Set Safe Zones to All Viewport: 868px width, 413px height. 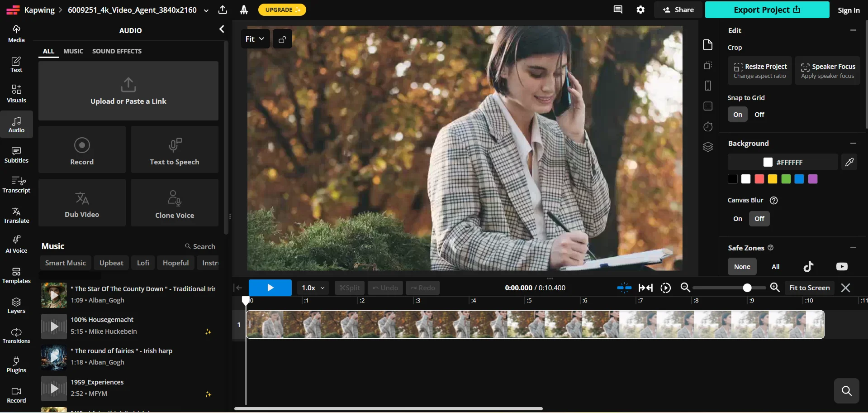[775, 267]
